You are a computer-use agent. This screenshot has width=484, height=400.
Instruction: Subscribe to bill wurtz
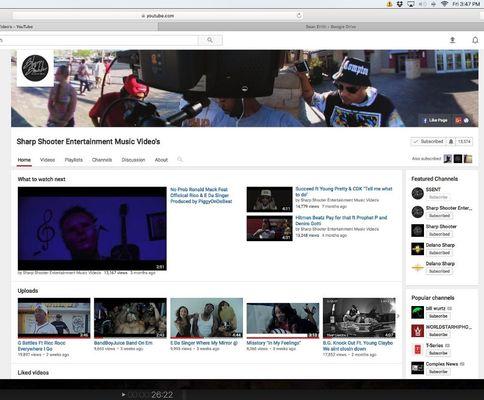coord(438,316)
